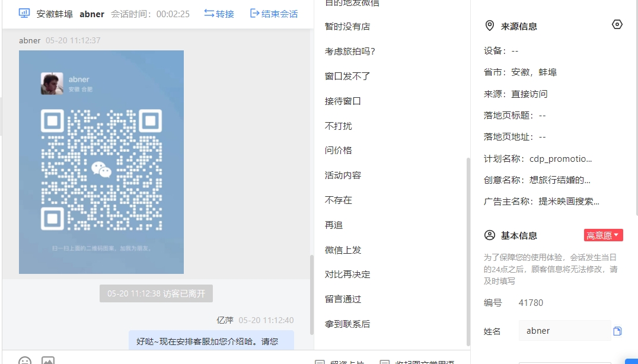Click the 编号 value 41780
The height and width of the screenshot is (364, 638).
click(x=531, y=303)
